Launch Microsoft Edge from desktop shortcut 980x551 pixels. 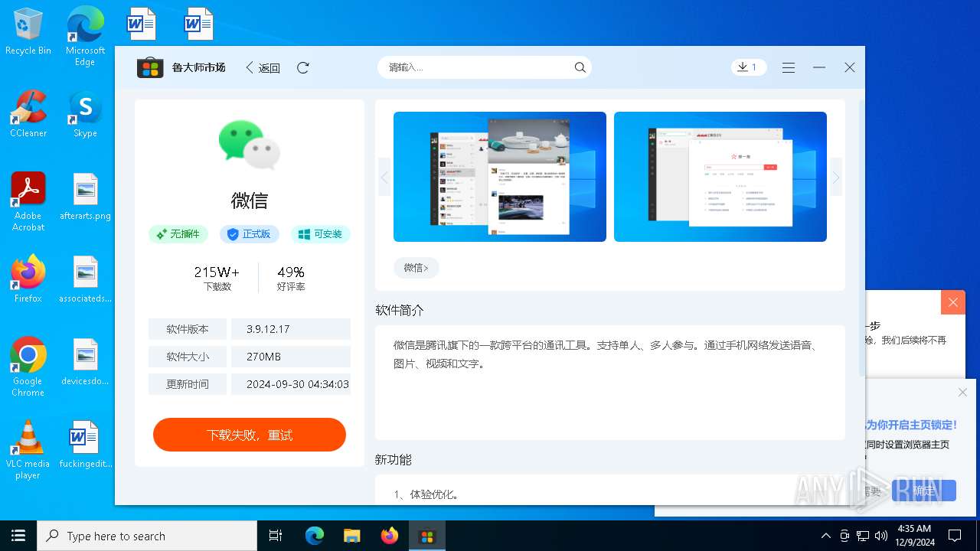[x=85, y=36]
